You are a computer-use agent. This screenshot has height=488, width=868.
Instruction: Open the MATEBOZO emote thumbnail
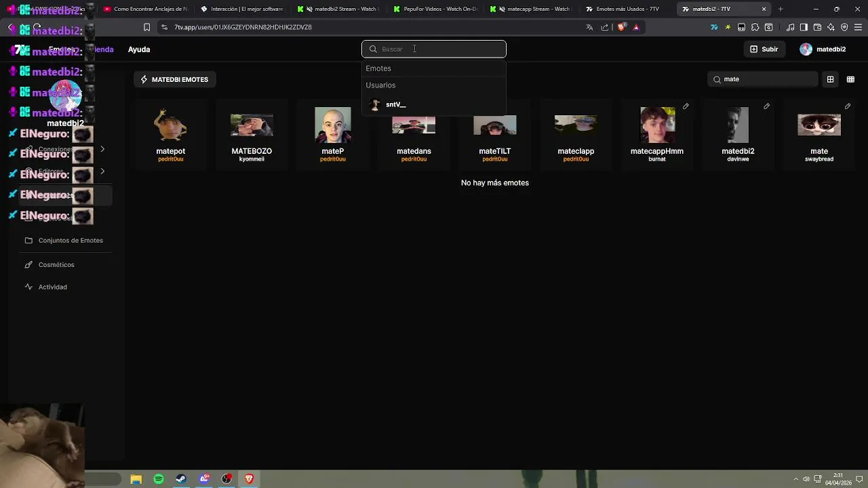(252, 125)
